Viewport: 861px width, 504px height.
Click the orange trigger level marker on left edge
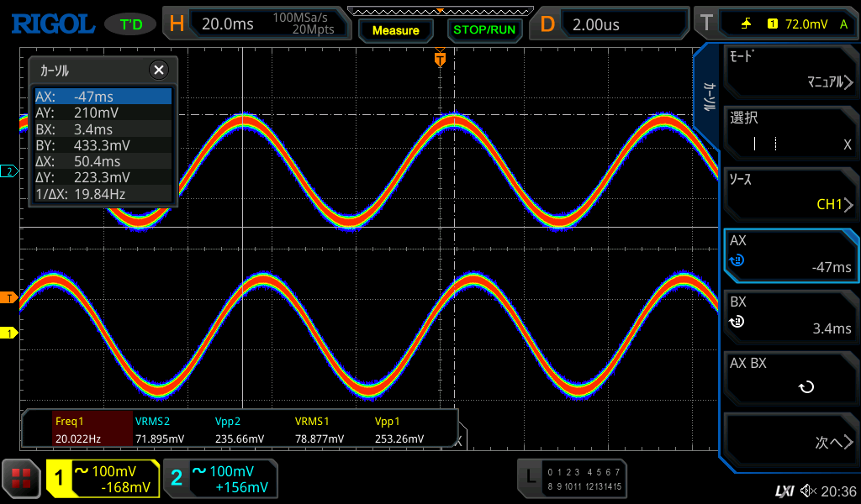pos(10,297)
